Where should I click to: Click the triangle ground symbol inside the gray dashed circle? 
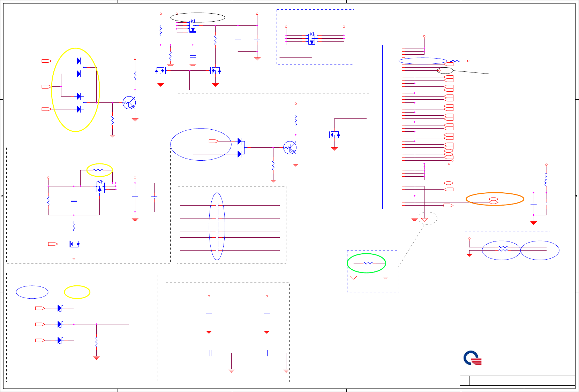point(424,220)
